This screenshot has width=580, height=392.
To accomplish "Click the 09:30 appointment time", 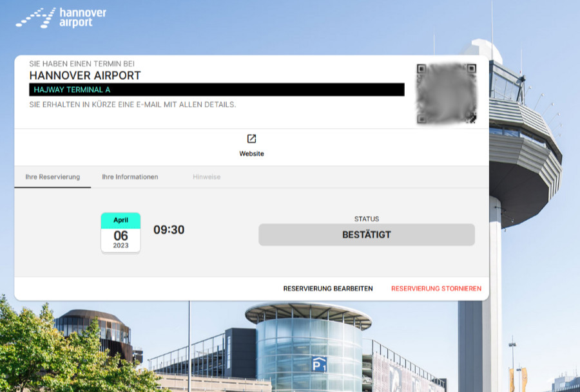I will click(169, 230).
